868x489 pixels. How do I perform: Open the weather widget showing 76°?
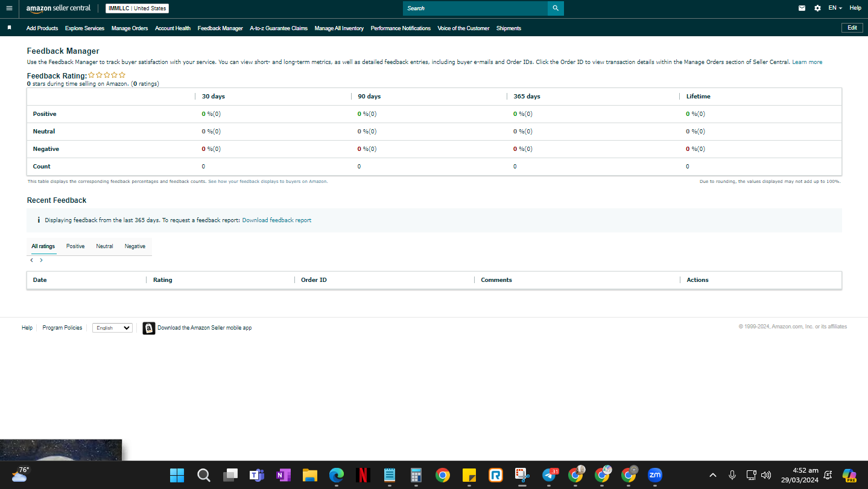(19, 475)
